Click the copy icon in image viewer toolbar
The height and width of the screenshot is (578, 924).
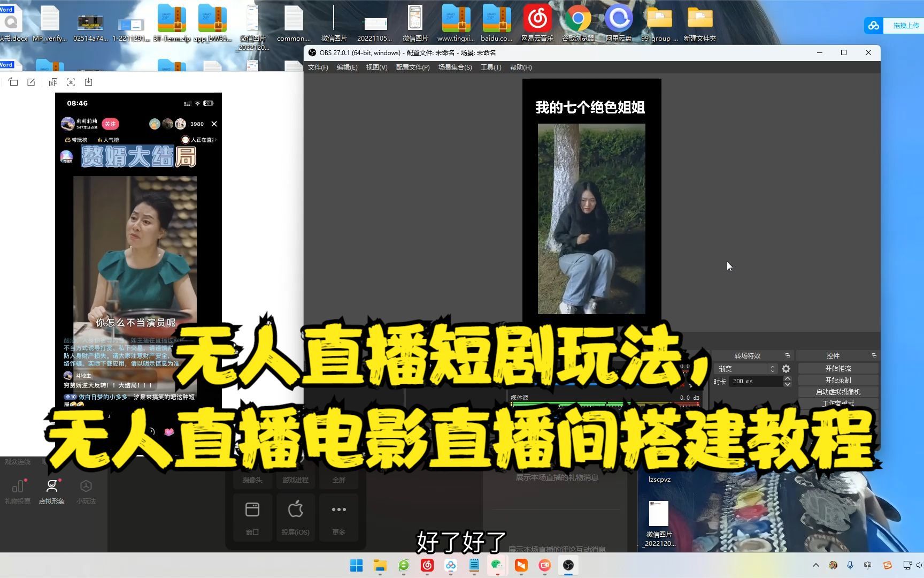pyautogui.click(x=53, y=82)
